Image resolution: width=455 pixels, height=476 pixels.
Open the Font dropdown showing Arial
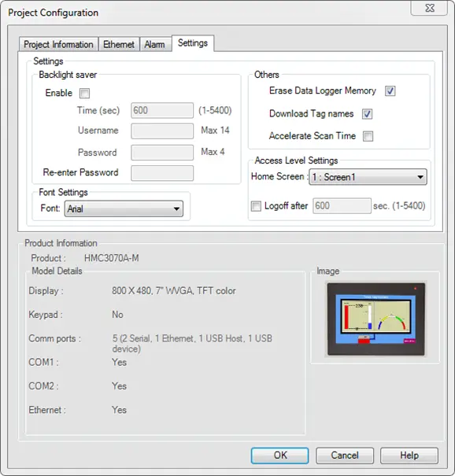coord(124,208)
